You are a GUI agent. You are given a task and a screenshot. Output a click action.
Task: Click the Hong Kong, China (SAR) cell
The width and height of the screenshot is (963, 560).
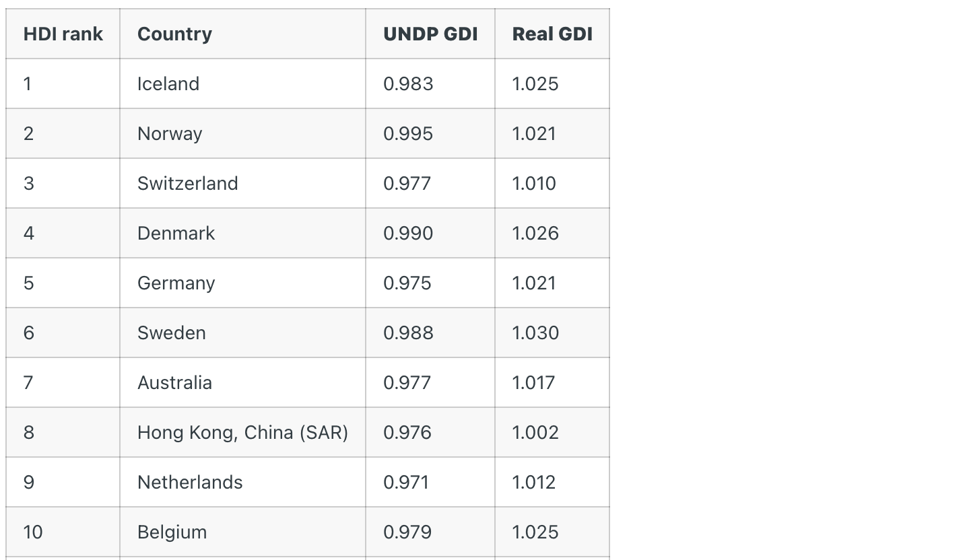point(242,432)
